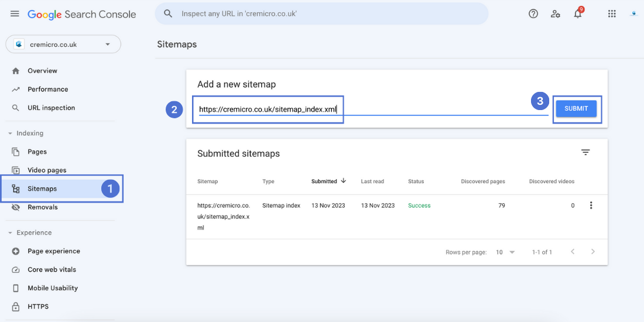Viewport: 644px width, 322px height.
Task: Open the Google apps grid
Action: pos(612,13)
